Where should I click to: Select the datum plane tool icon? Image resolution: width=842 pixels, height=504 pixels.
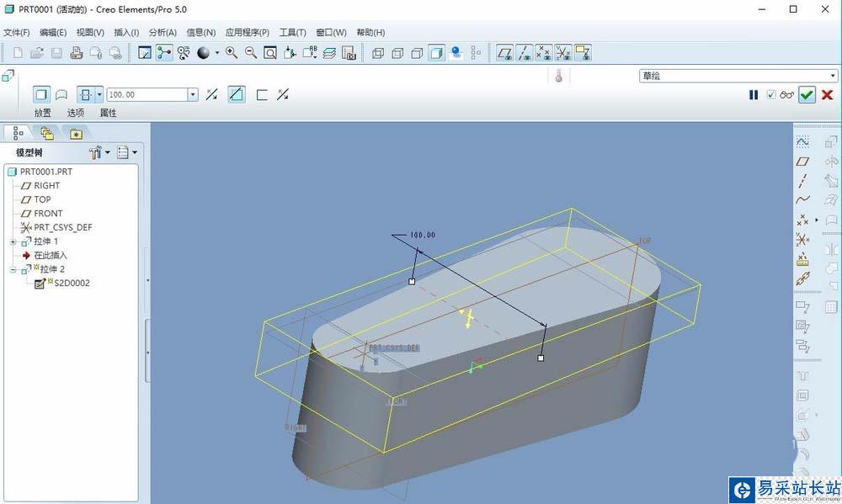(x=802, y=162)
